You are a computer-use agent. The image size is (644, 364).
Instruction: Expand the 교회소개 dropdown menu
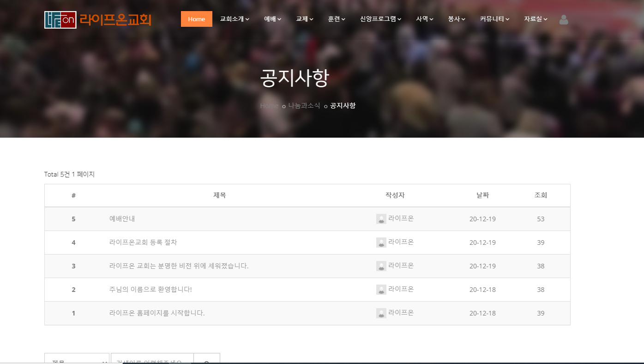tap(234, 19)
